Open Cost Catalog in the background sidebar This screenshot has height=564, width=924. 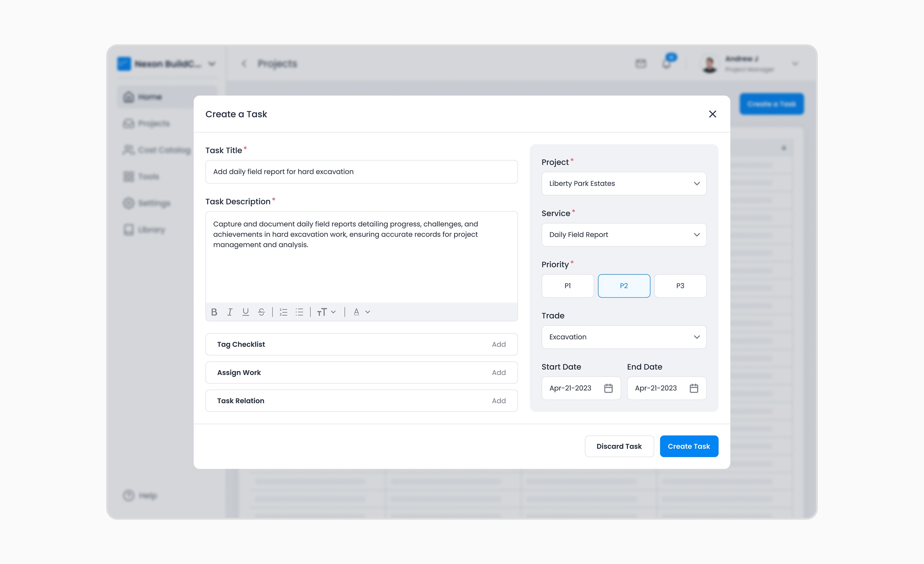[157, 150]
